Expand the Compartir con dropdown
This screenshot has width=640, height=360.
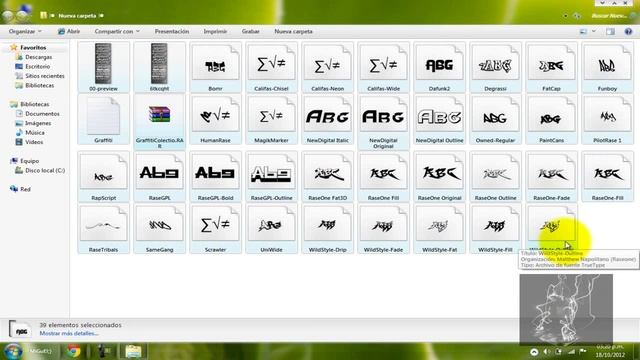coord(117,31)
